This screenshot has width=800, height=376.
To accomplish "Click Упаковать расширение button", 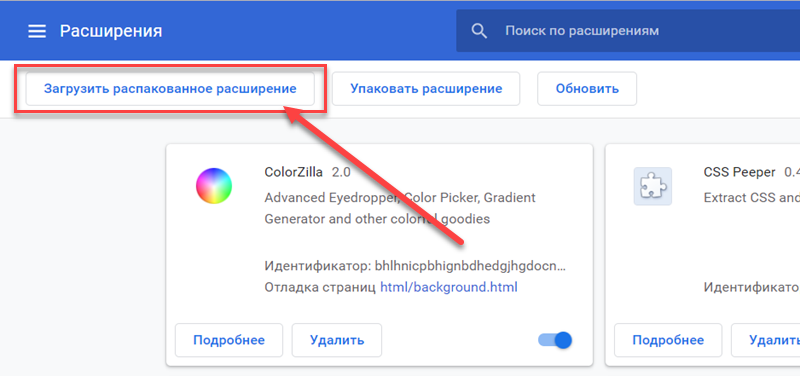I will pyautogui.click(x=426, y=89).
